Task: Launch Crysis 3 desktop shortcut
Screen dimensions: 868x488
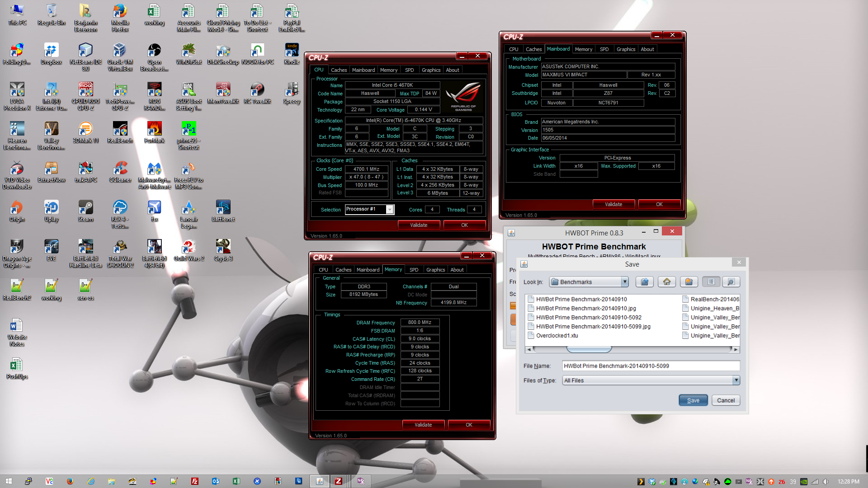Action: (x=223, y=251)
